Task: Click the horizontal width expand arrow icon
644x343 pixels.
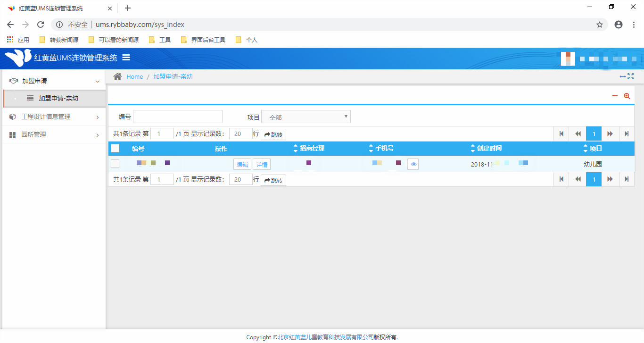Action: pyautogui.click(x=623, y=76)
